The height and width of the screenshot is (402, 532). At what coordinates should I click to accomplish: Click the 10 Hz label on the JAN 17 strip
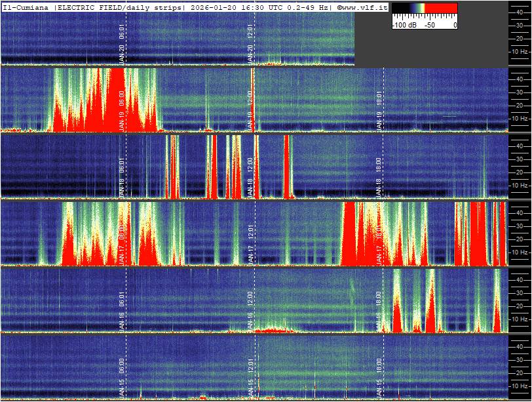point(520,252)
